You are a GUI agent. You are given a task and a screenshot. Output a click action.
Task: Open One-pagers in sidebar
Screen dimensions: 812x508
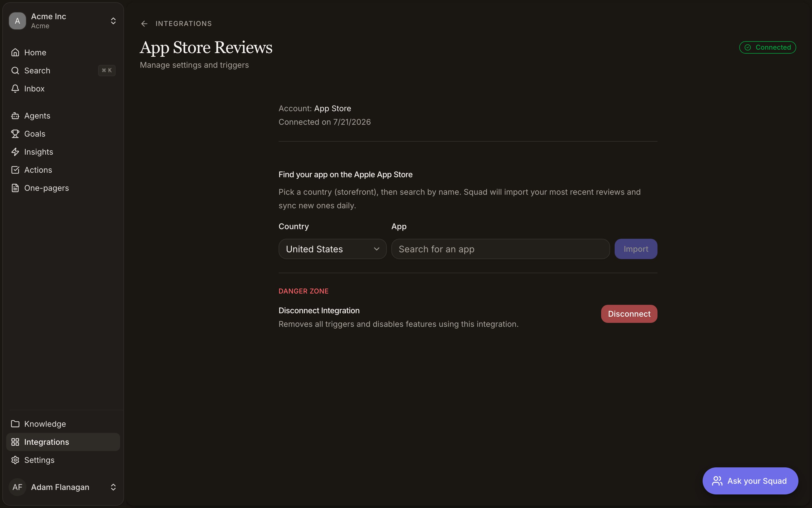(63, 188)
